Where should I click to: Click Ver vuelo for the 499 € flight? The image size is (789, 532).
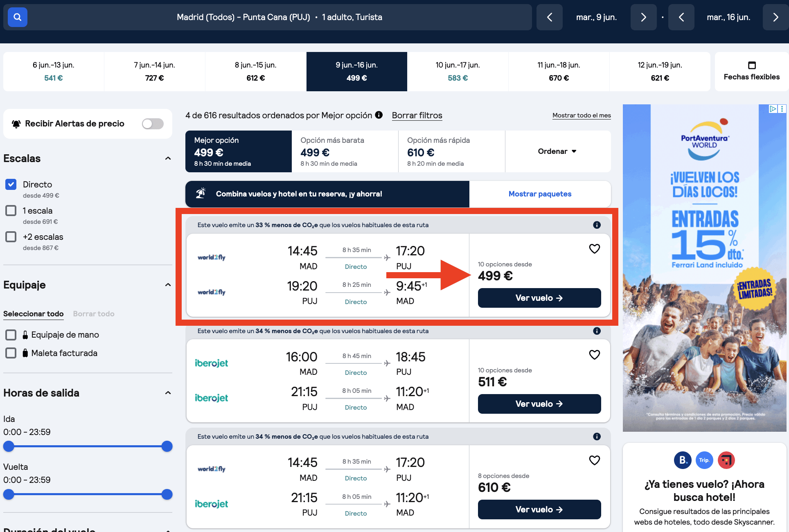539,298
